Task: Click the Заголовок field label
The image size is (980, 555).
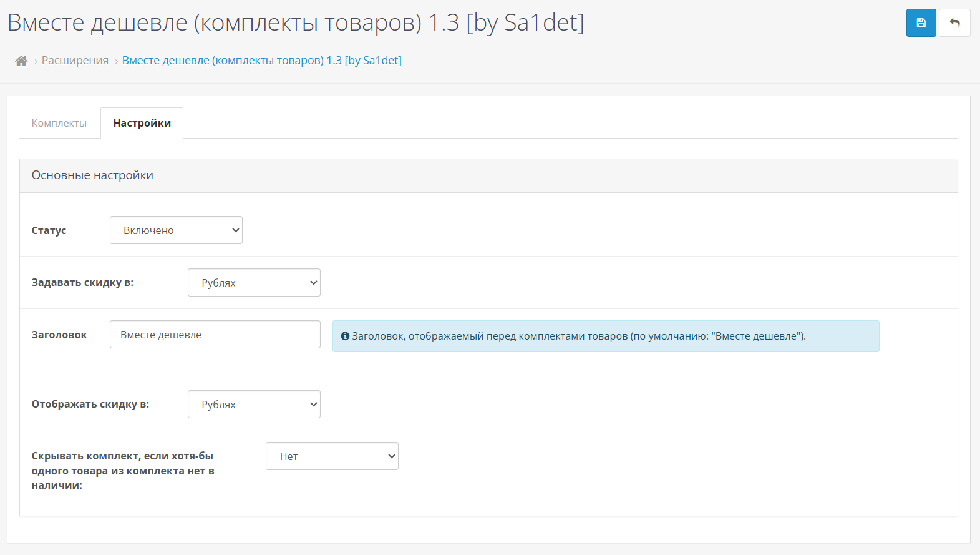Action: click(x=59, y=335)
